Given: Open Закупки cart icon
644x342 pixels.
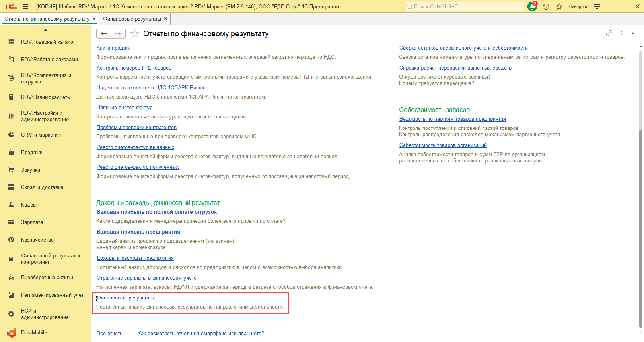Looking at the screenshot, I should coord(11,170).
